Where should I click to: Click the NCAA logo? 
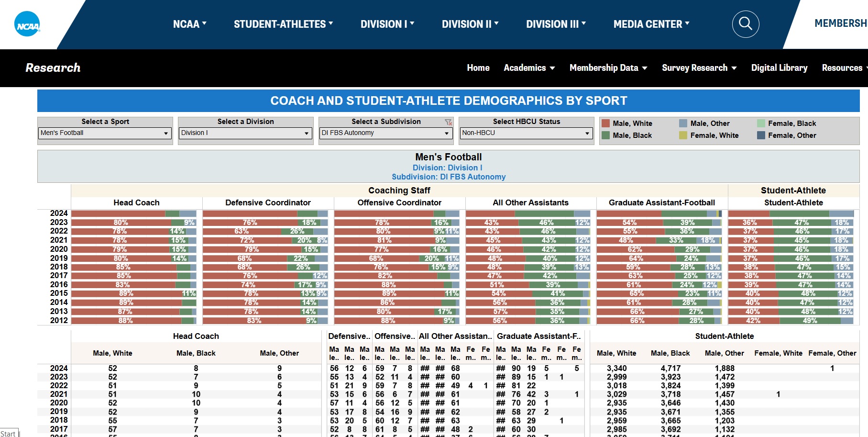click(x=27, y=24)
